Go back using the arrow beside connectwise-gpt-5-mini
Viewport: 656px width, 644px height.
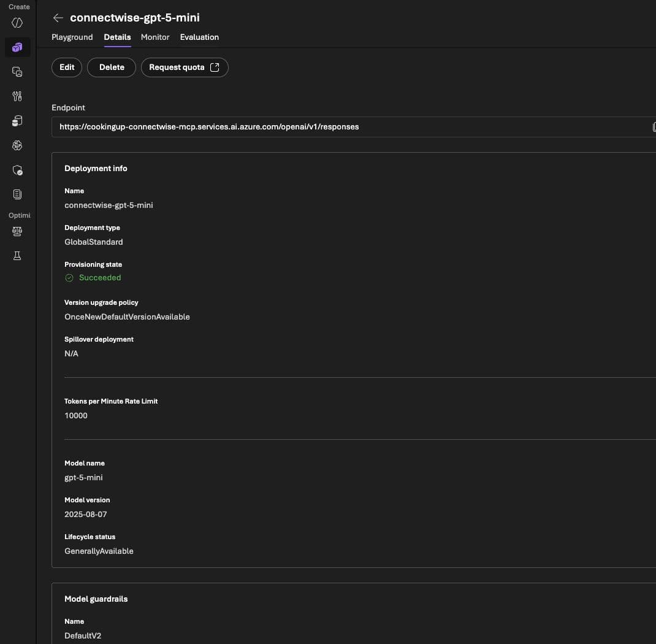(58, 18)
